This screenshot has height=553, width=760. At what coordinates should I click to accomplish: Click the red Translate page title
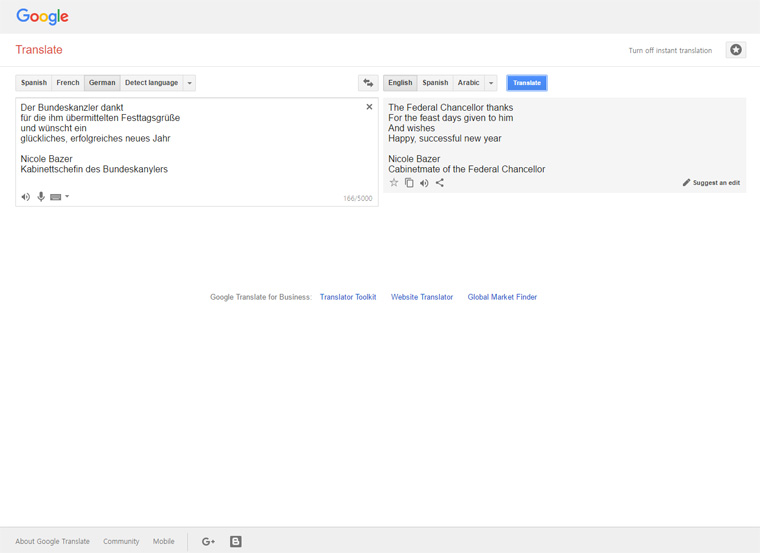(39, 50)
